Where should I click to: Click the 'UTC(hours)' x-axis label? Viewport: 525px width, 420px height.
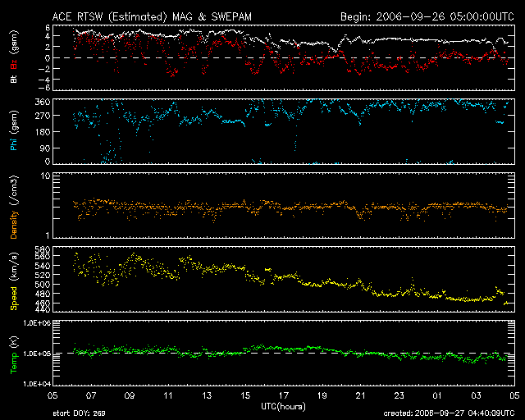coord(283,407)
